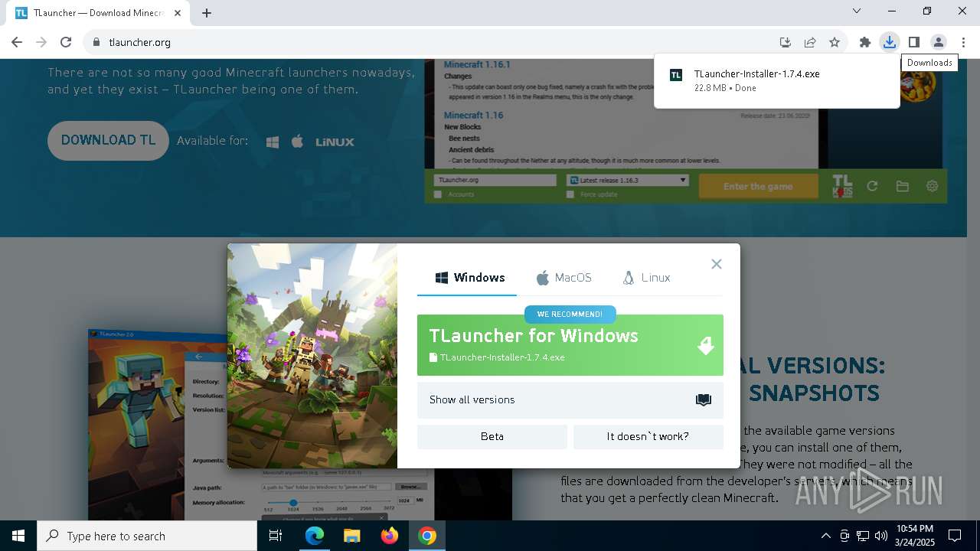Click the It doesn't work? button

coord(648,436)
